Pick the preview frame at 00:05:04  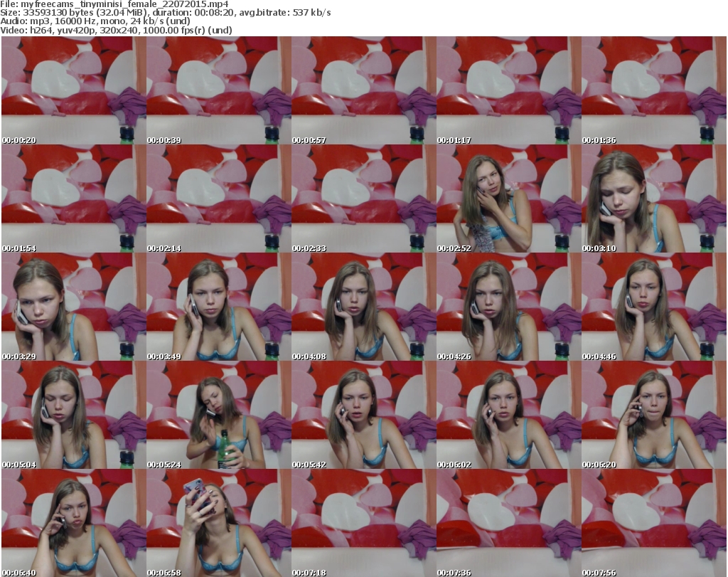pyautogui.click(x=74, y=415)
